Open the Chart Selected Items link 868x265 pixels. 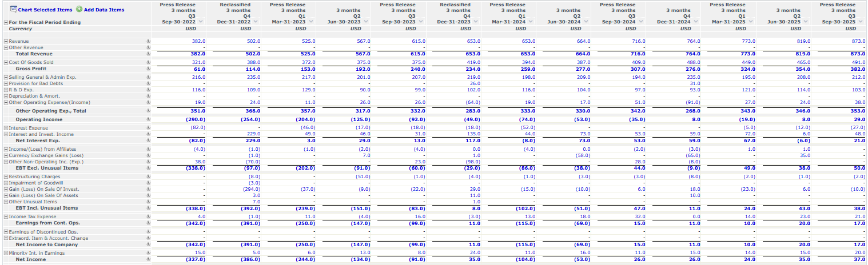[45, 10]
